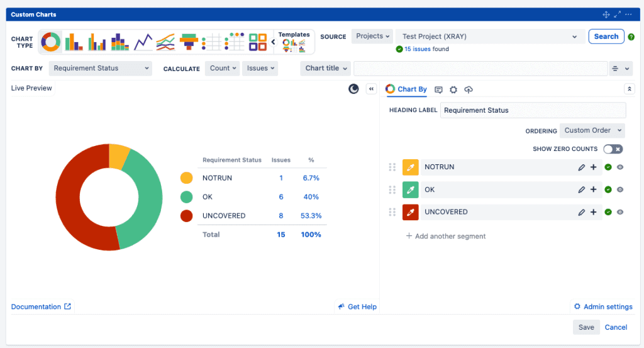The width and height of the screenshot is (644, 348).
Task: Toggle the Show Zero Counts switch
Action: 613,149
